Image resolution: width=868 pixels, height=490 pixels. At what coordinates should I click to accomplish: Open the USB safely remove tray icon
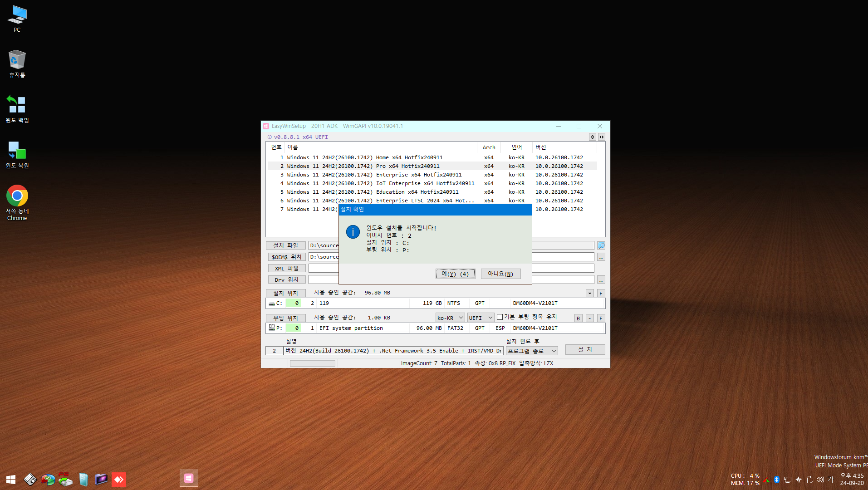[x=809, y=480]
